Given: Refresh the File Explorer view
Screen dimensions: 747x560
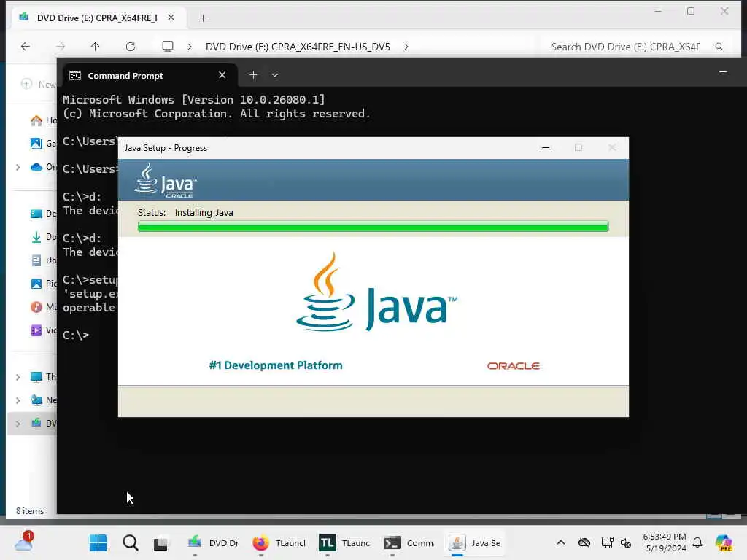Looking at the screenshot, I should click(x=131, y=47).
